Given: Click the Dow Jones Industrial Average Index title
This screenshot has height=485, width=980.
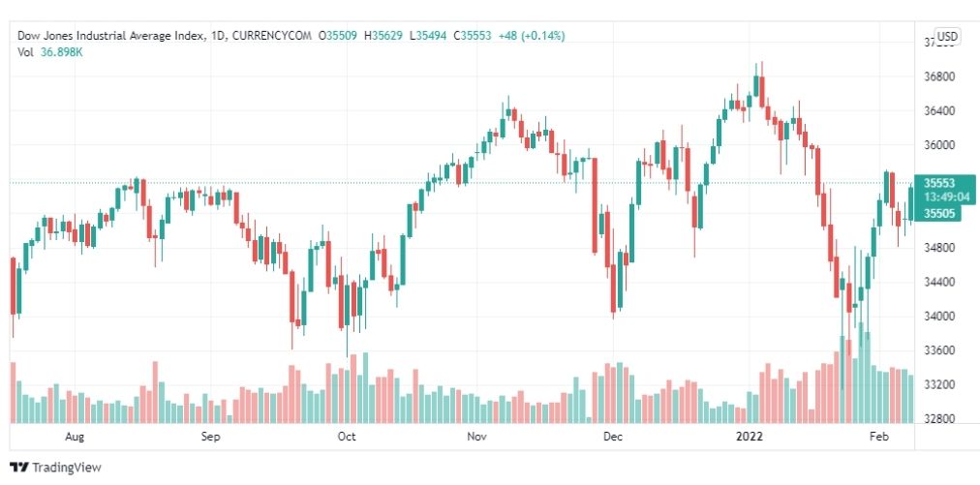Looking at the screenshot, I should pyautogui.click(x=111, y=36).
